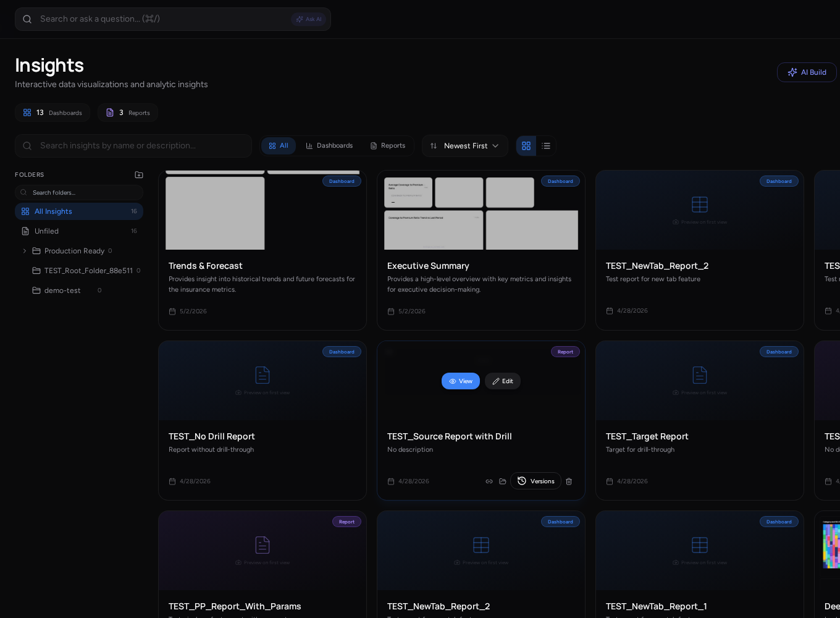Expand the Production Ready folder chevron
The width and height of the screenshot is (840, 618).
coord(25,251)
